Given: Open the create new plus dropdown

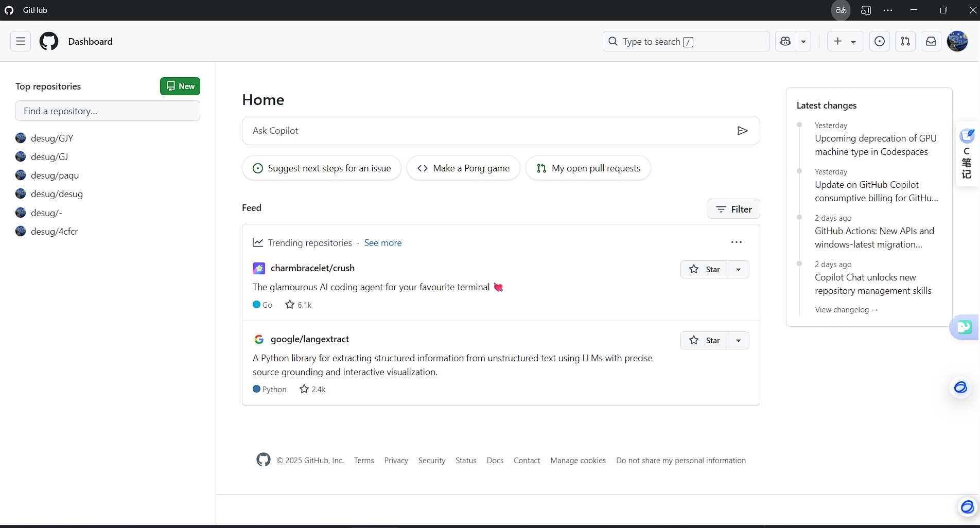Looking at the screenshot, I should pos(845,41).
